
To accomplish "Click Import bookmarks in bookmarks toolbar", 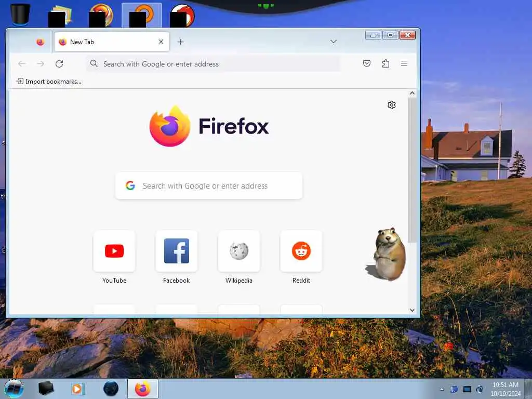I will pos(49,82).
